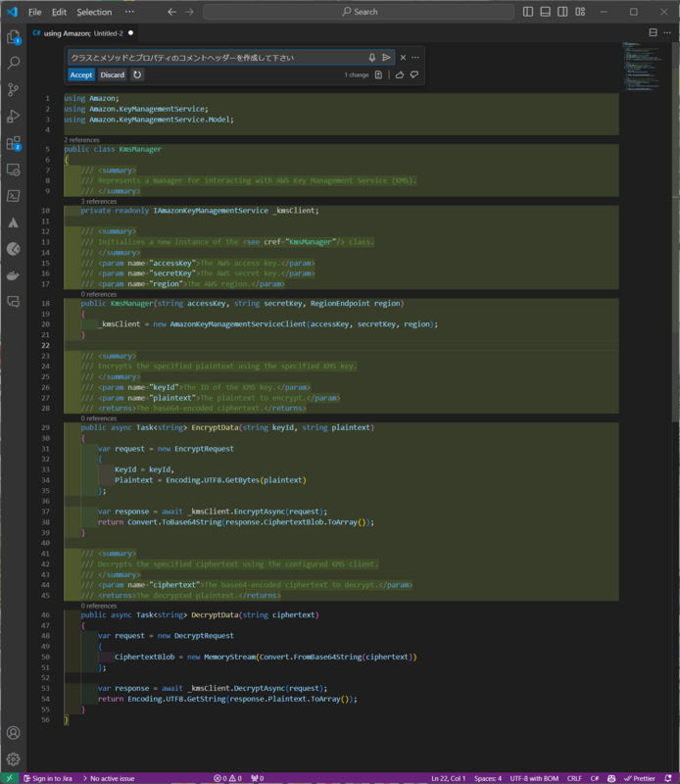This screenshot has width=680, height=784.
Task: Open Remote Explorer view
Action: point(14,170)
